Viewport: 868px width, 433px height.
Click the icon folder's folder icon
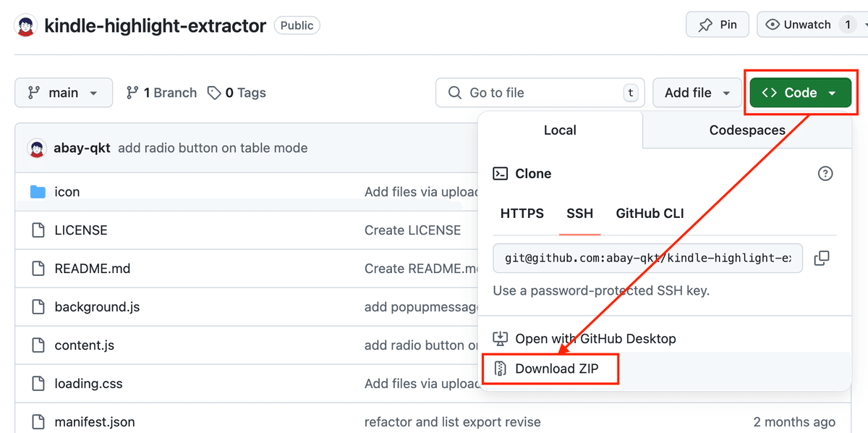click(38, 192)
